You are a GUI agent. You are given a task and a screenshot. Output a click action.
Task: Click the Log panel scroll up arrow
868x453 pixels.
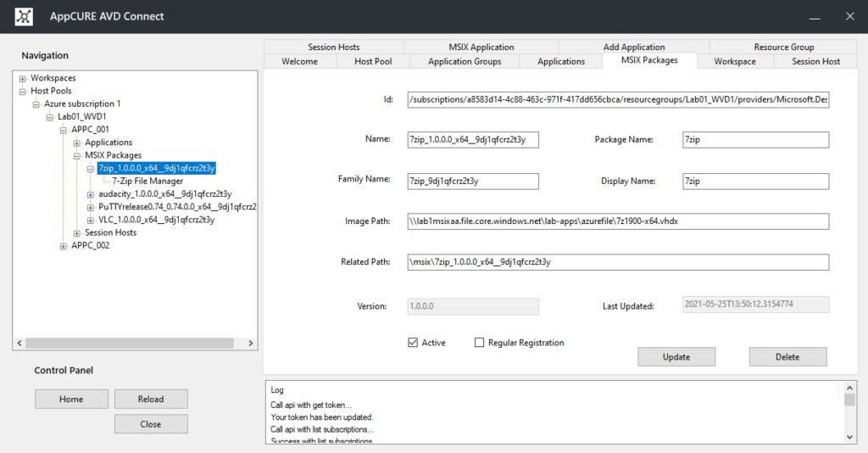[x=849, y=388]
